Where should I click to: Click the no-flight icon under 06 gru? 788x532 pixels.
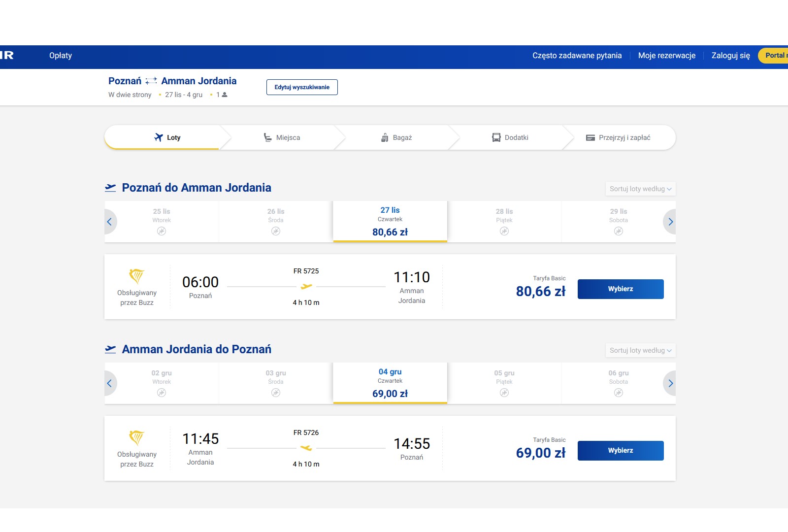pyautogui.click(x=619, y=393)
